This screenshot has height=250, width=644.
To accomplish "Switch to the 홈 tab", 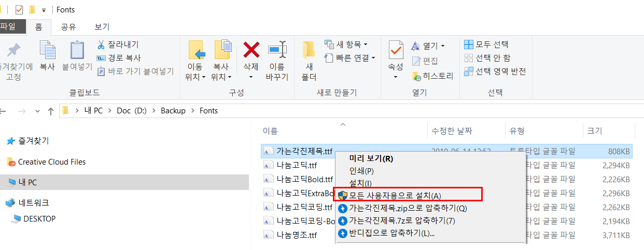I will (38, 27).
